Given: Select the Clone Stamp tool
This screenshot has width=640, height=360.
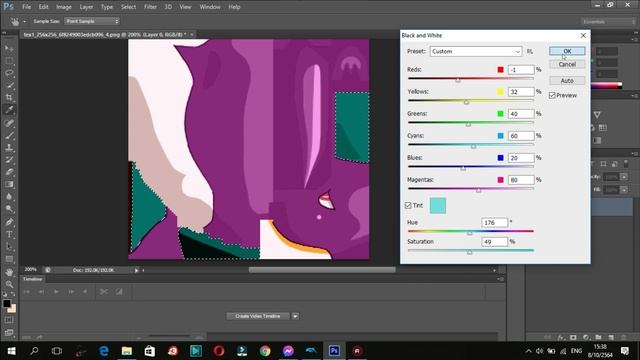Looking at the screenshot, I should click(x=9, y=147).
